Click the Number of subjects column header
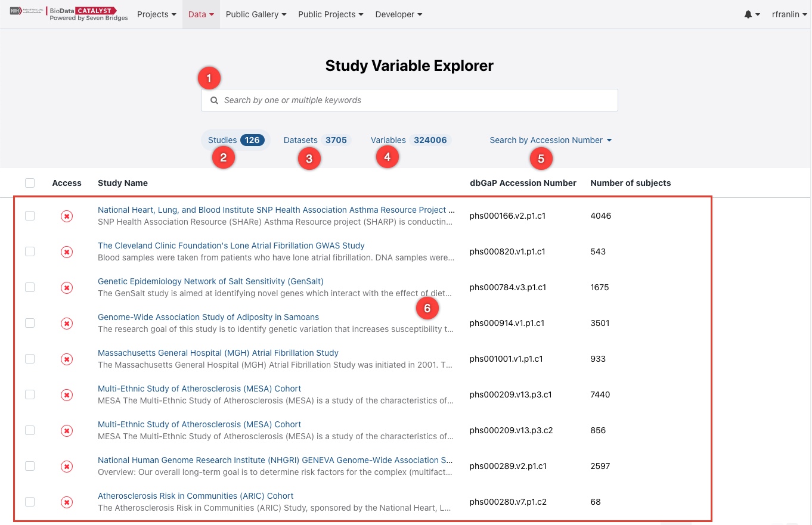 pyautogui.click(x=630, y=183)
